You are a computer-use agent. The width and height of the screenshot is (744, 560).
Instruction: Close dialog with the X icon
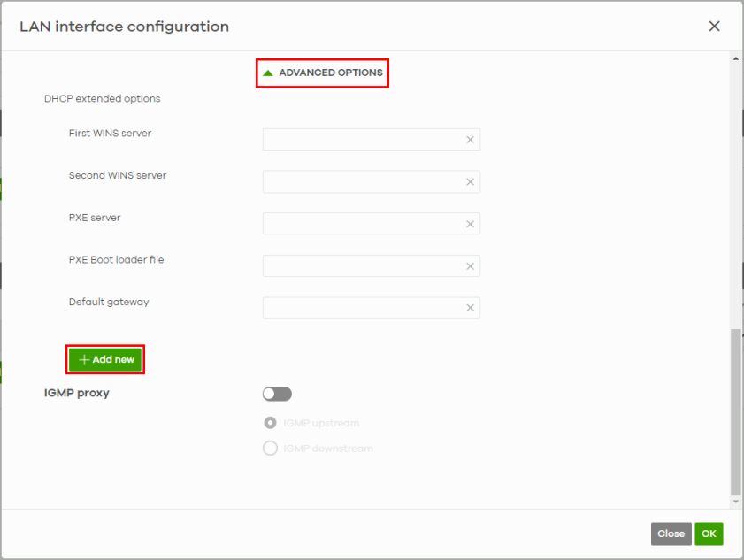pos(714,27)
